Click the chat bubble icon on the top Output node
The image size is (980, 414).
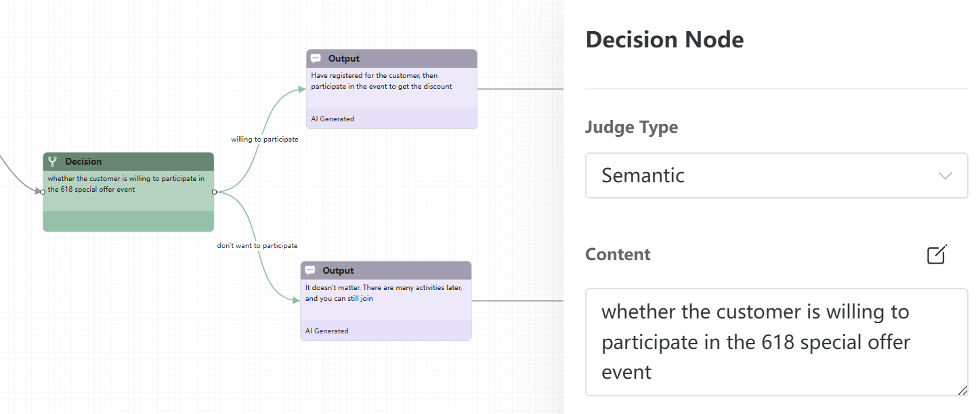coord(316,58)
